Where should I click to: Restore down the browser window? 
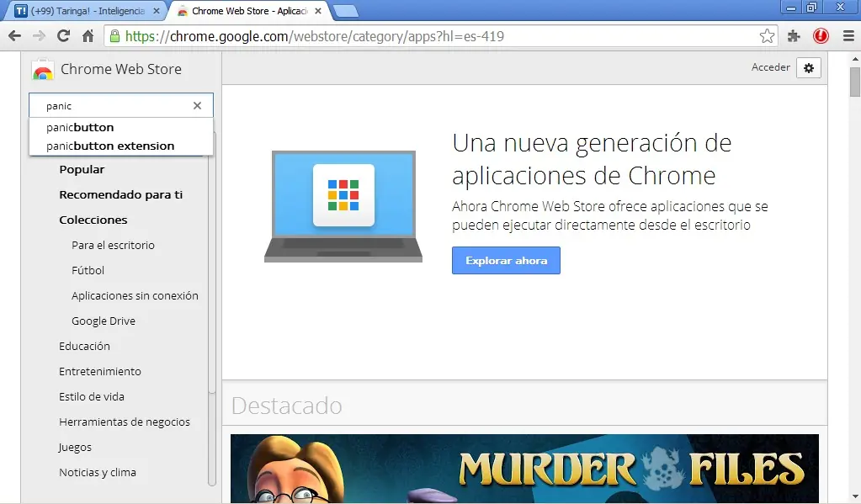click(811, 8)
